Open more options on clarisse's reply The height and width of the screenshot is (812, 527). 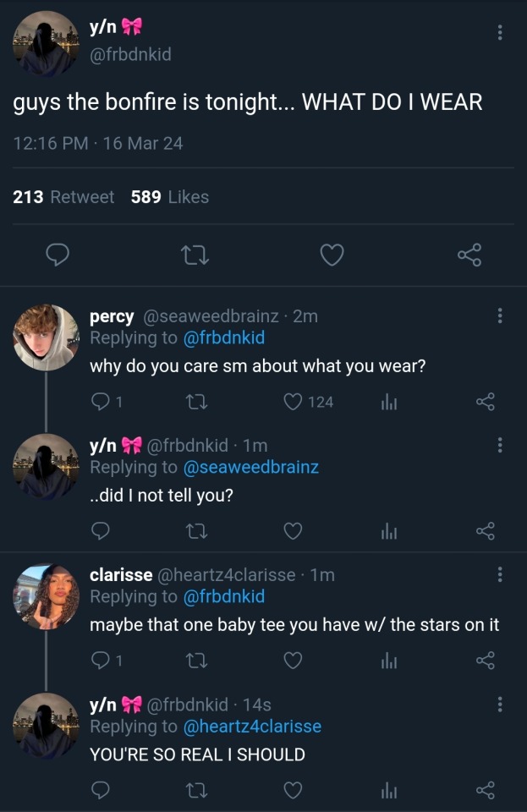pyautogui.click(x=500, y=574)
